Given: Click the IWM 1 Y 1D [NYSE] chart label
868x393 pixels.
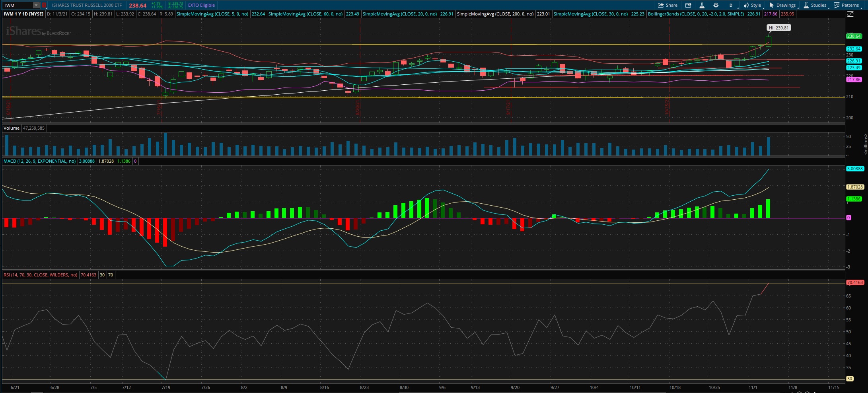Looking at the screenshot, I should click(23, 14).
